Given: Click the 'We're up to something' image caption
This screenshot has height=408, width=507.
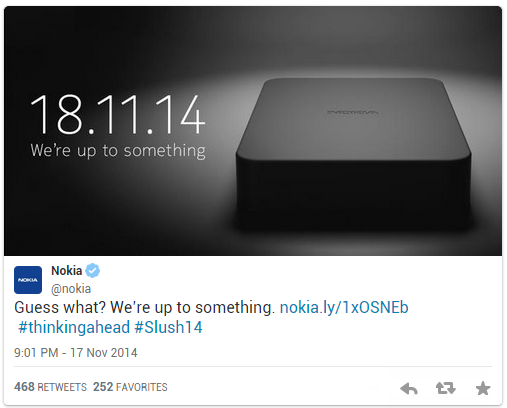Looking at the screenshot, I should tap(118, 151).
